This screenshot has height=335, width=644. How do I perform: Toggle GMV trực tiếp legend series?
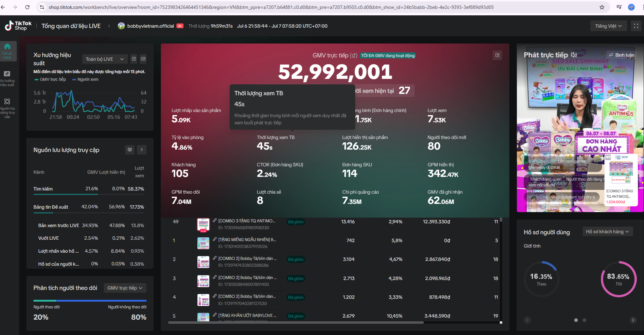pos(50,79)
